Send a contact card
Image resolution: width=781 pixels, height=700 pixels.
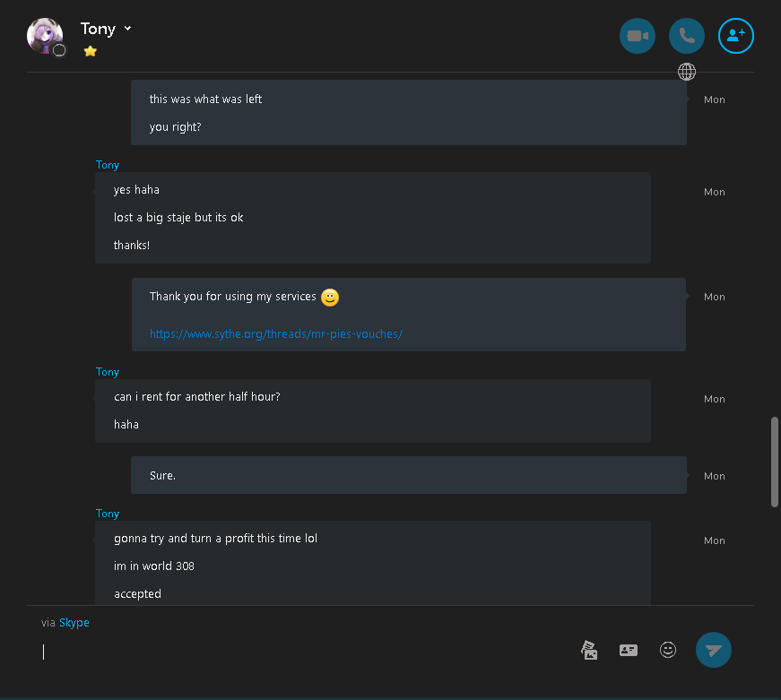click(628, 650)
